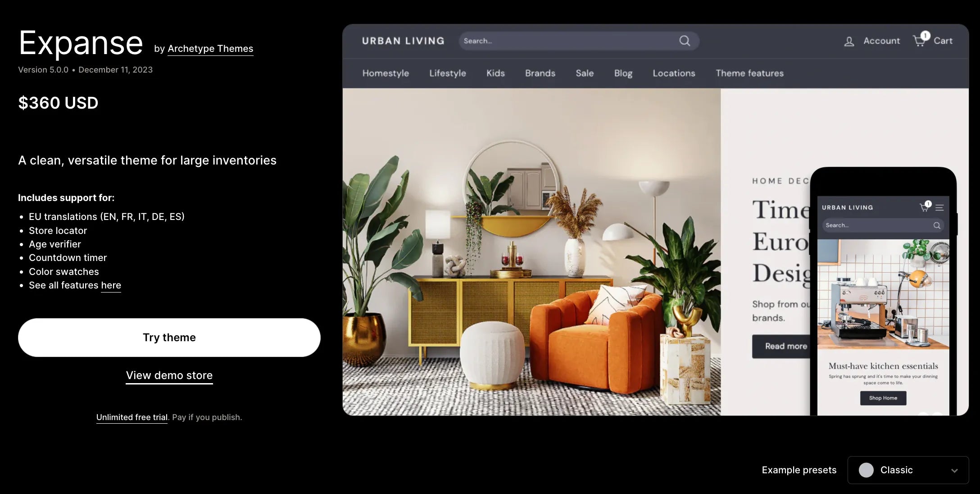Select the Lifestyle navigation tab
The width and height of the screenshot is (980, 494).
(x=448, y=73)
